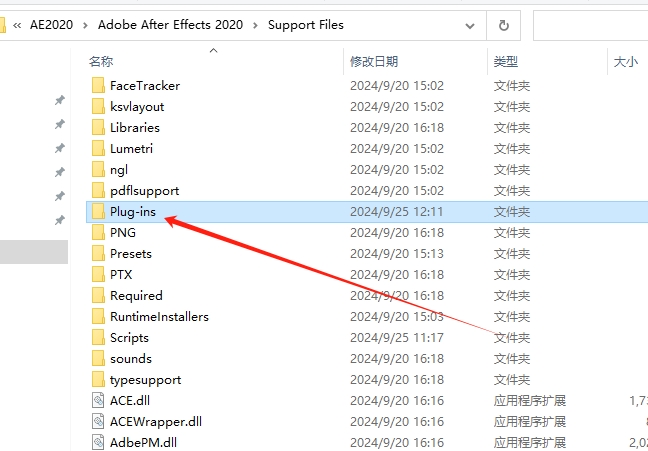Image resolution: width=648 pixels, height=451 pixels.
Task: Refresh the Support Files folder view
Action: pyautogui.click(x=503, y=26)
